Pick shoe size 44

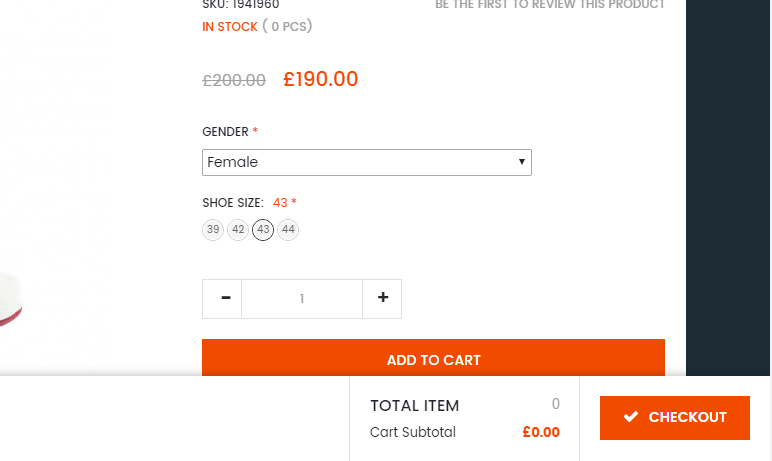288,230
